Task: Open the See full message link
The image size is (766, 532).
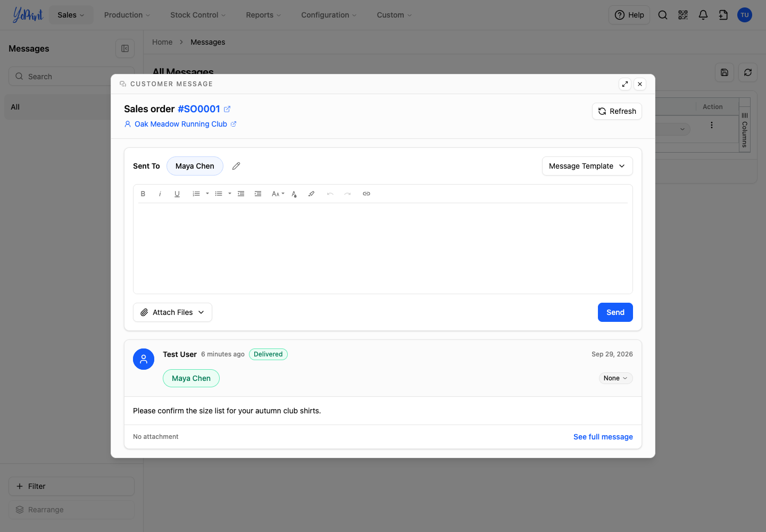Action: pos(603,437)
